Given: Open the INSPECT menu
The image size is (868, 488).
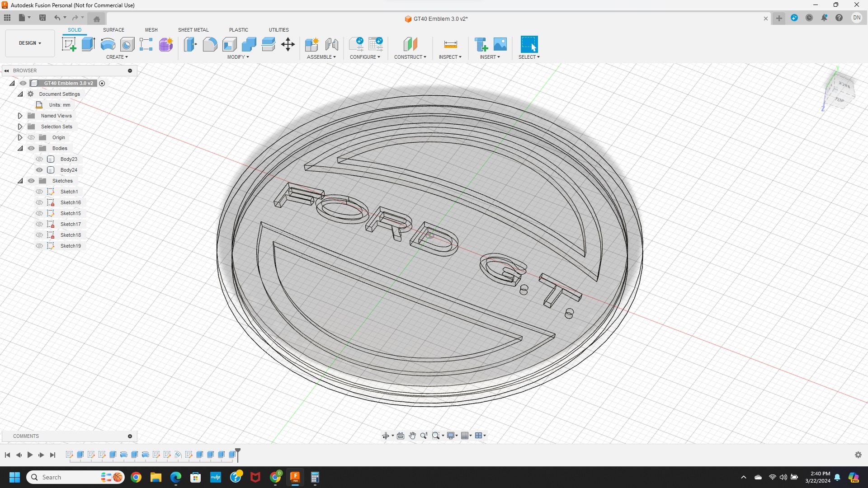Looking at the screenshot, I should [450, 57].
